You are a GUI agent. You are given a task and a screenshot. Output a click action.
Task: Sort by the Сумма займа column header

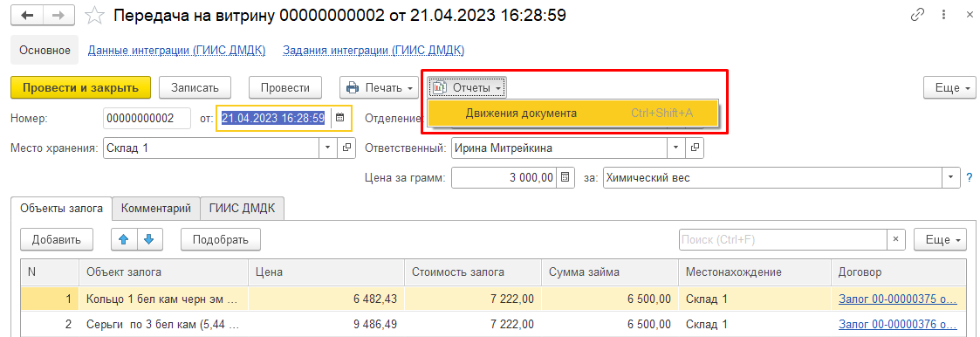[x=609, y=272]
